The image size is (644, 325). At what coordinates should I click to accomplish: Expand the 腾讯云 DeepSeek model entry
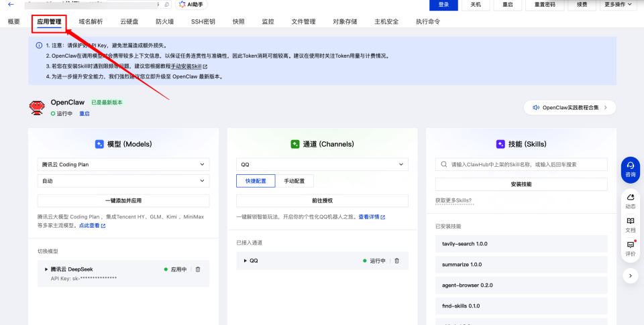click(x=46, y=269)
